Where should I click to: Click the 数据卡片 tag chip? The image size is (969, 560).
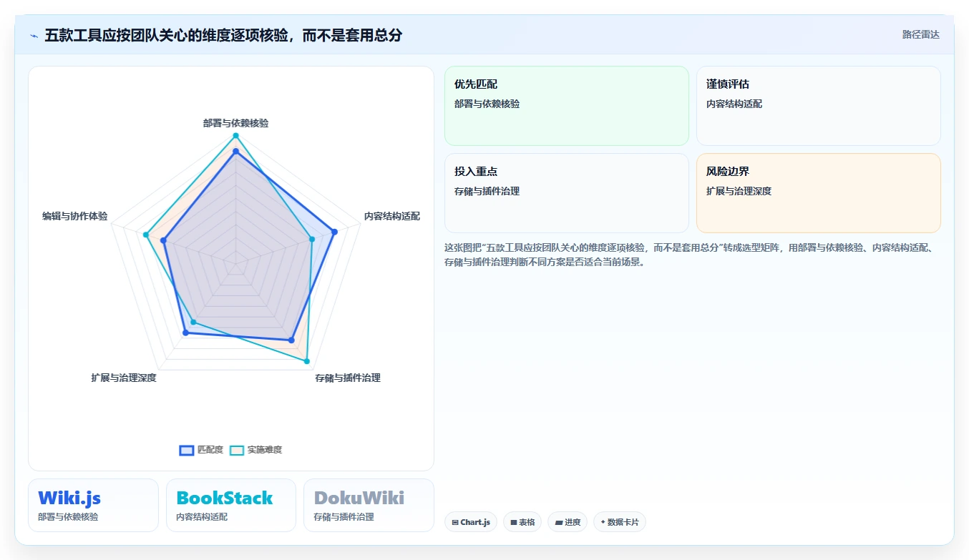(620, 522)
